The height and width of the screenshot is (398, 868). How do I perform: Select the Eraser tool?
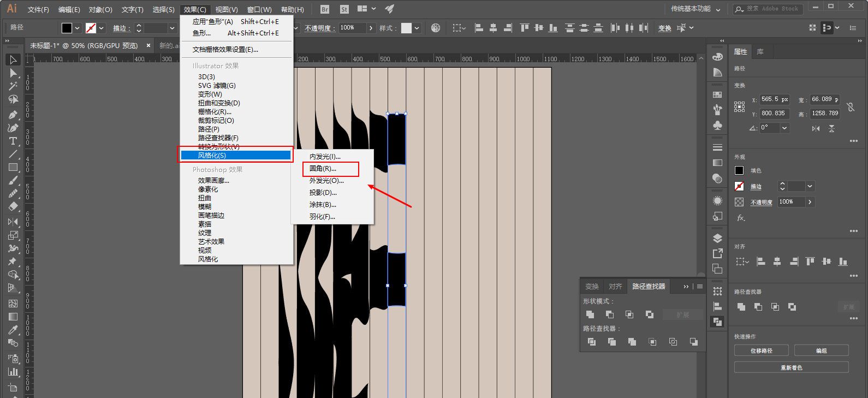point(13,207)
